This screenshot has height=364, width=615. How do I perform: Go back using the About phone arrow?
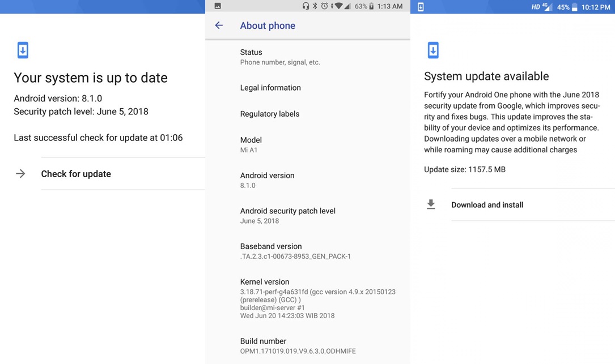219,25
